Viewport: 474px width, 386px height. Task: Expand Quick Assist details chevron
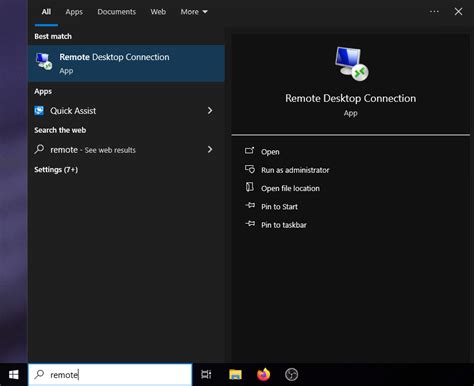click(x=210, y=110)
